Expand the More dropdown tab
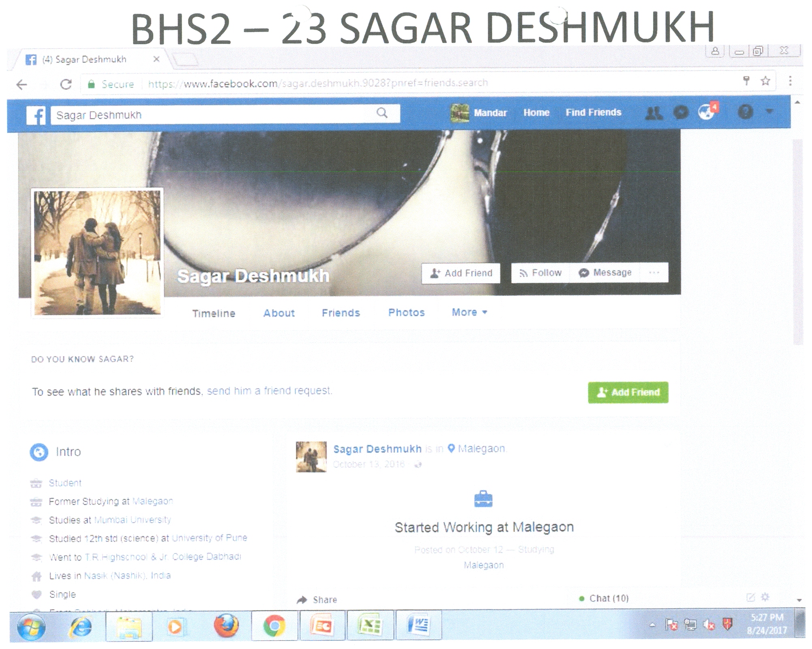This screenshot has height=649, width=812. click(x=469, y=312)
